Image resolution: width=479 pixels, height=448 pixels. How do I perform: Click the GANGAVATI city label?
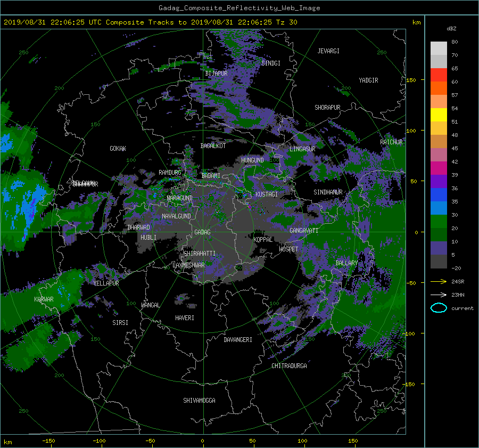[304, 231]
